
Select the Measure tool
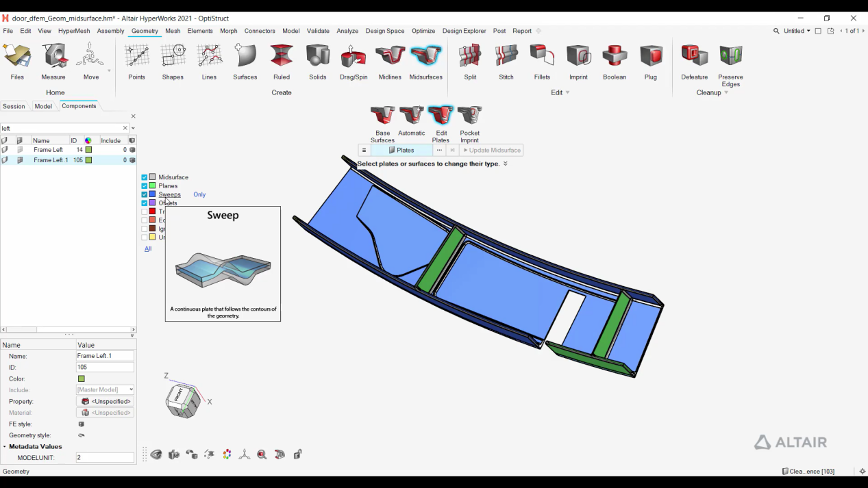[53, 62]
